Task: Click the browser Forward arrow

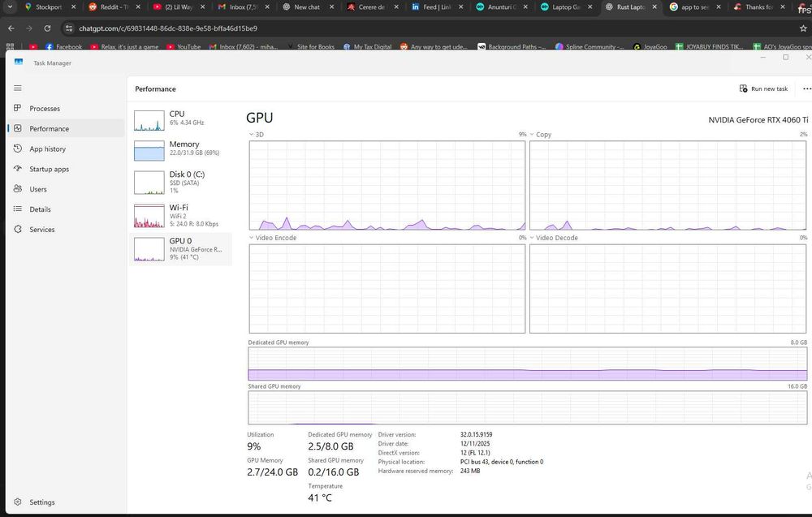Action: tap(29, 28)
